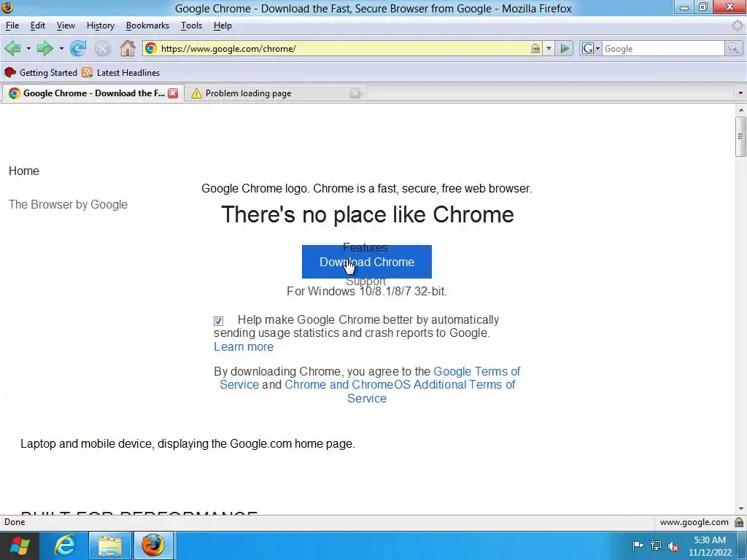Close the Google Chrome tab

point(173,93)
